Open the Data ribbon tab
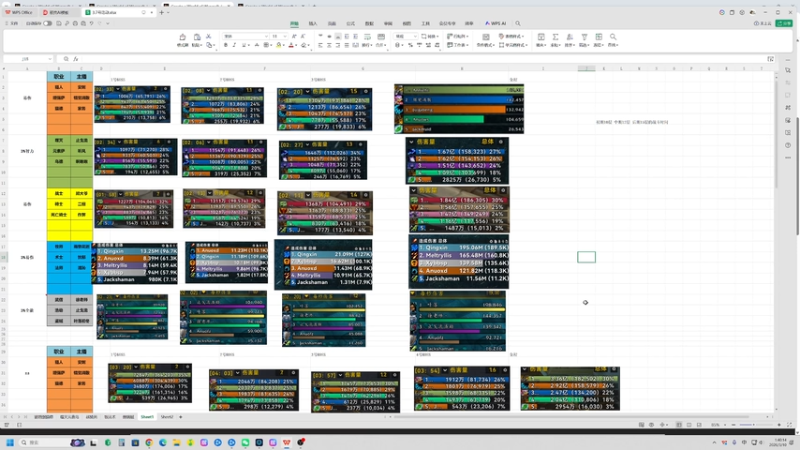This screenshot has width=800, height=450. pyautogui.click(x=369, y=23)
